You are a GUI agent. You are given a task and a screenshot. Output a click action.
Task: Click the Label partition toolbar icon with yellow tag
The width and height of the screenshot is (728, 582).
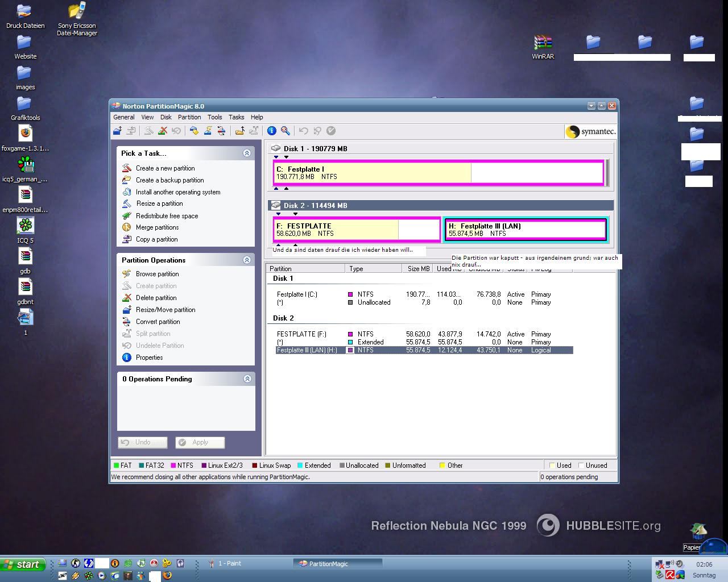click(194, 131)
